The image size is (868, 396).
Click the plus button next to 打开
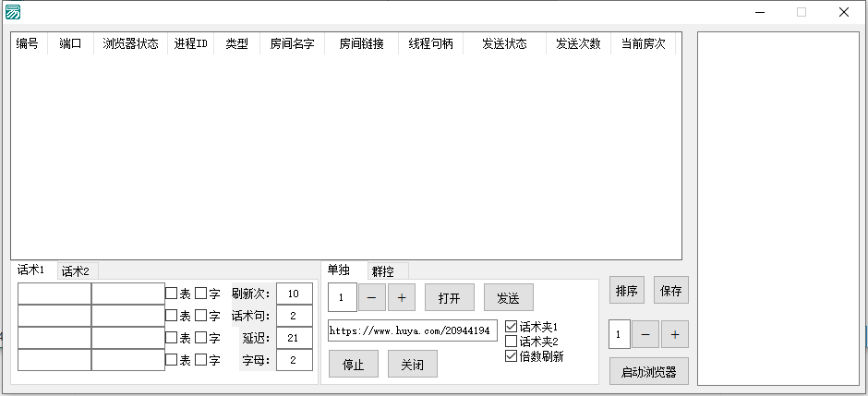pyautogui.click(x=401, y=298)
